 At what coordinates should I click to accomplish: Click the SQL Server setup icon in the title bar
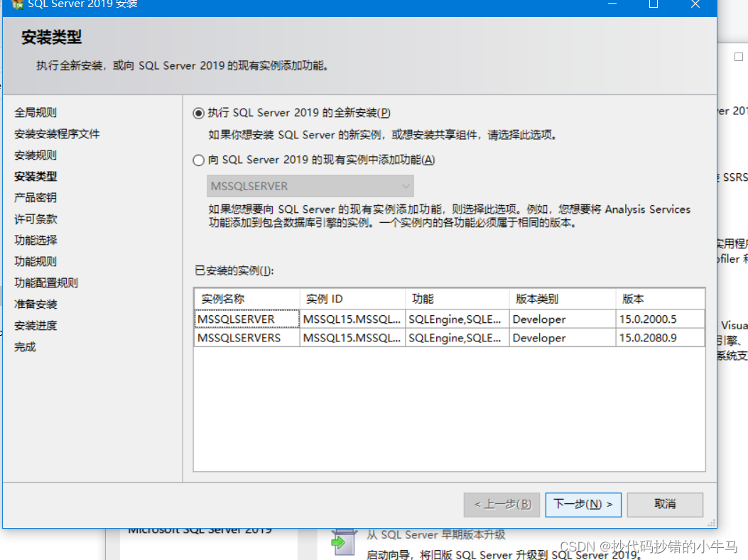pyautogui.click(x=17, y=4)
